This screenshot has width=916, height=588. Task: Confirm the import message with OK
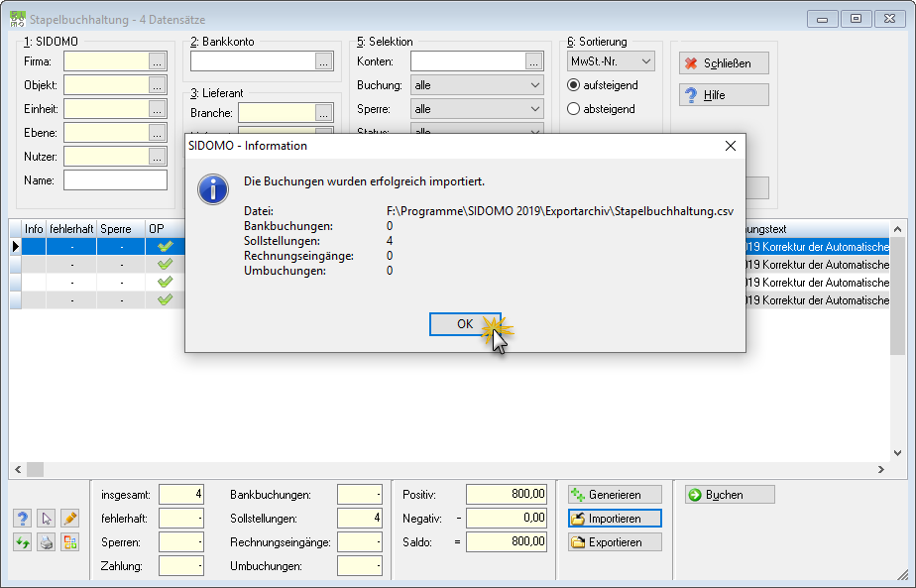click(465, 324)
